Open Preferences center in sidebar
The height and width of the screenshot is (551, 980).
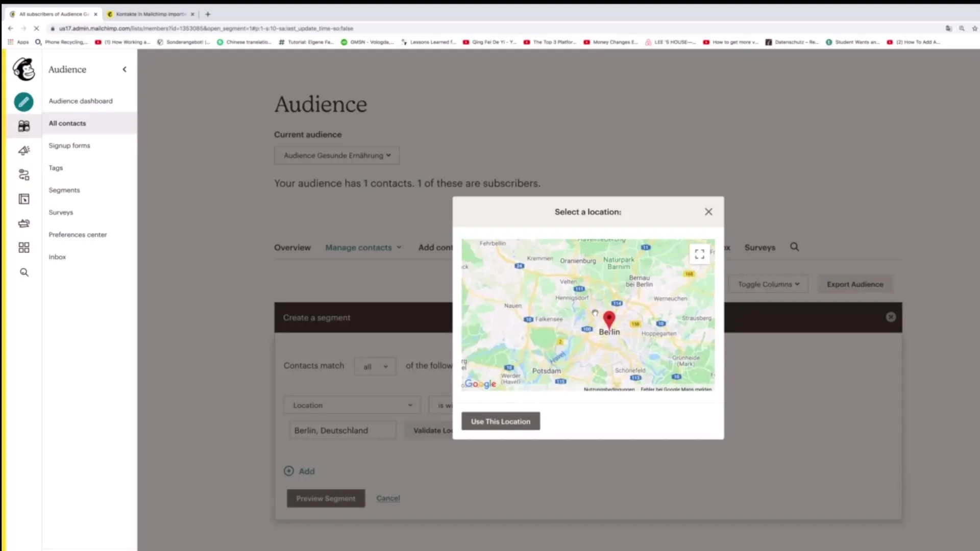[x=78, y=235]
